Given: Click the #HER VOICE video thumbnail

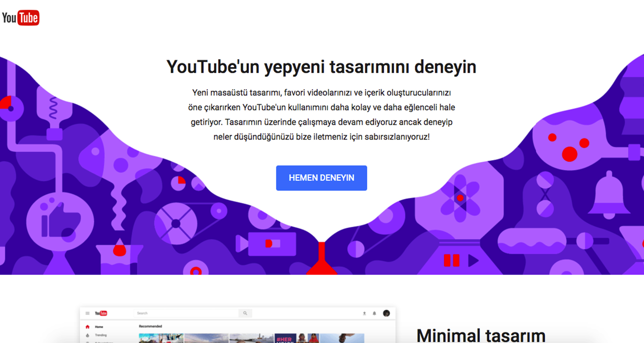Looking at the screenshot, I should [x=285, y=338].
